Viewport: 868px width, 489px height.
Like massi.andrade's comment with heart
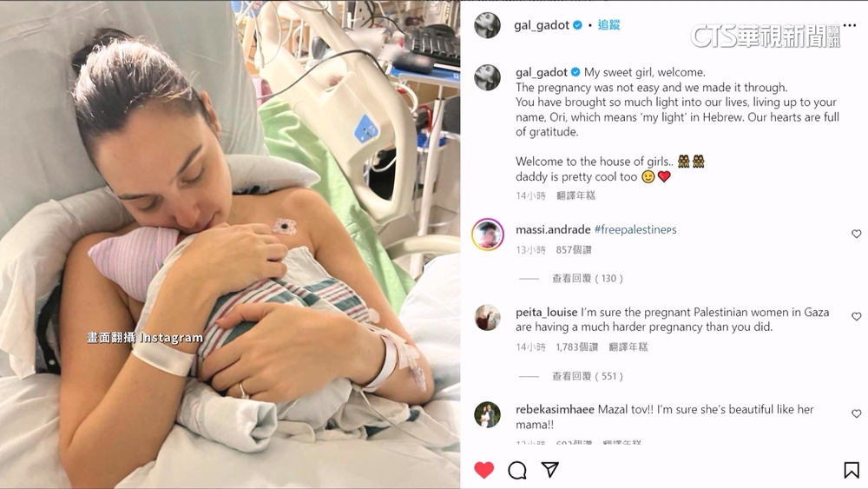click(x=857, y=235)
